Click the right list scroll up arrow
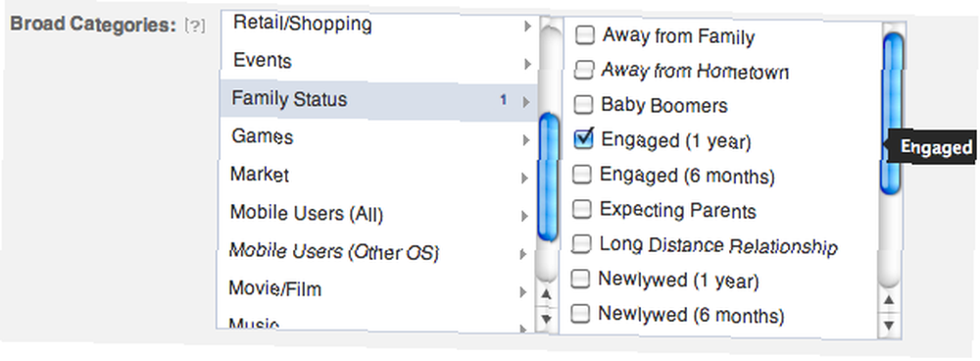 (889, 301)
